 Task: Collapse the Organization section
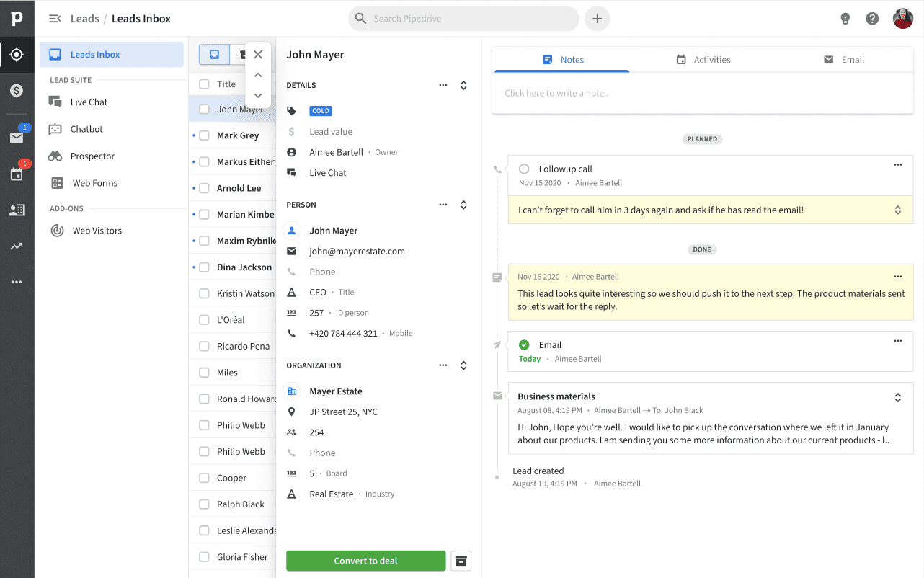[463, 365]
